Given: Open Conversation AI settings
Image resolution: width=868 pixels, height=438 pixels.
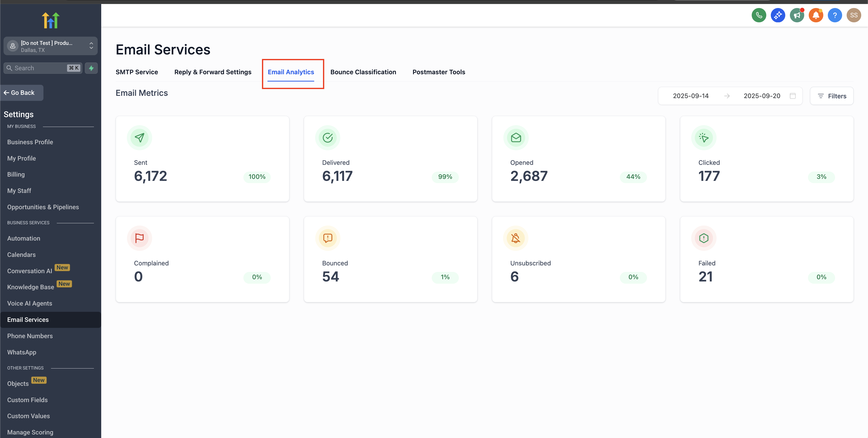Looking at the screenshot, I should (x=30, y=271).
